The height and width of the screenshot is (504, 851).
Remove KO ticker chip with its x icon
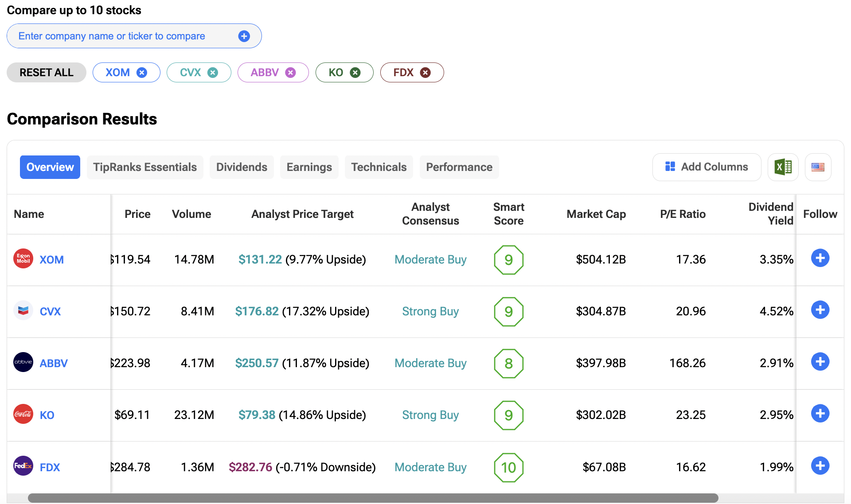[x=355, y=73]
